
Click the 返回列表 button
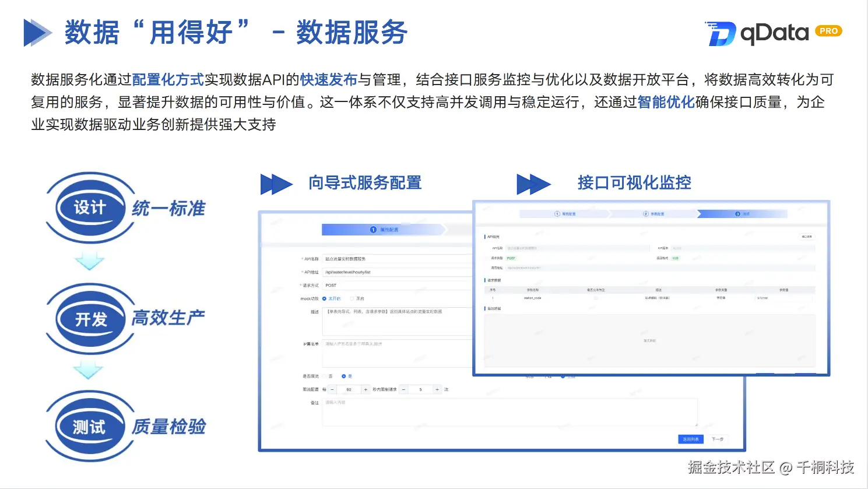690,439
